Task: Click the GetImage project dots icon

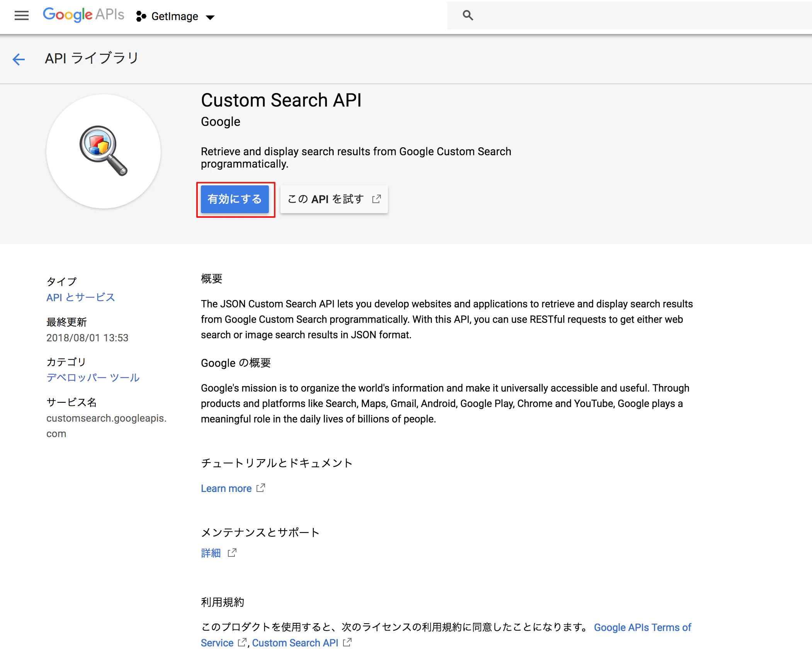Action: pos(141,16)
